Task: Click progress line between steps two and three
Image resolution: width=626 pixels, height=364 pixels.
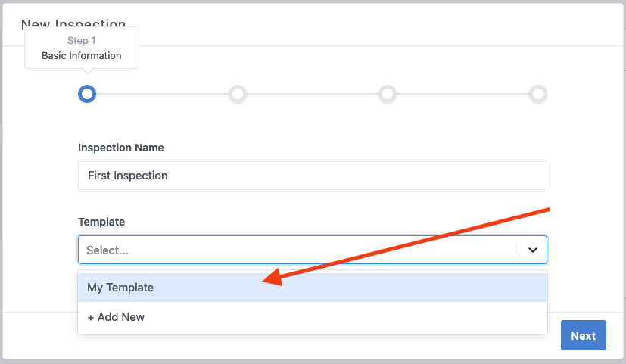Action: coord(313,94)
